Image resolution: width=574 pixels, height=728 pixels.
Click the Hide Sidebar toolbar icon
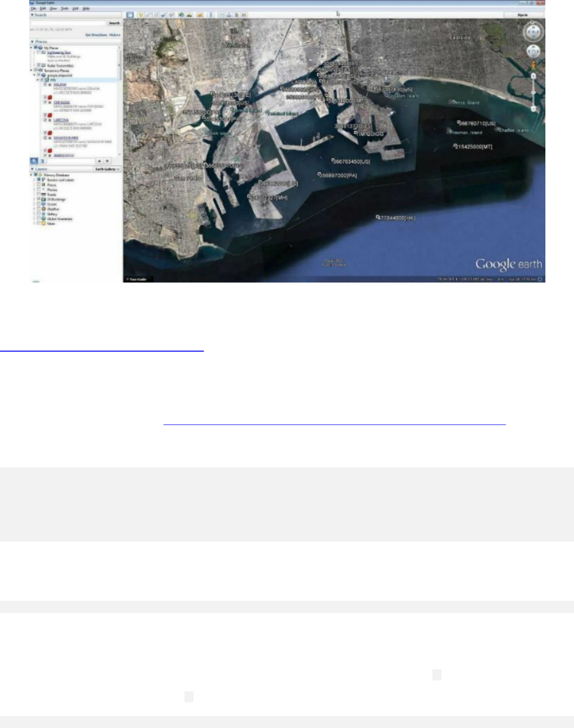pyautogui.click(x=130, y=15)
